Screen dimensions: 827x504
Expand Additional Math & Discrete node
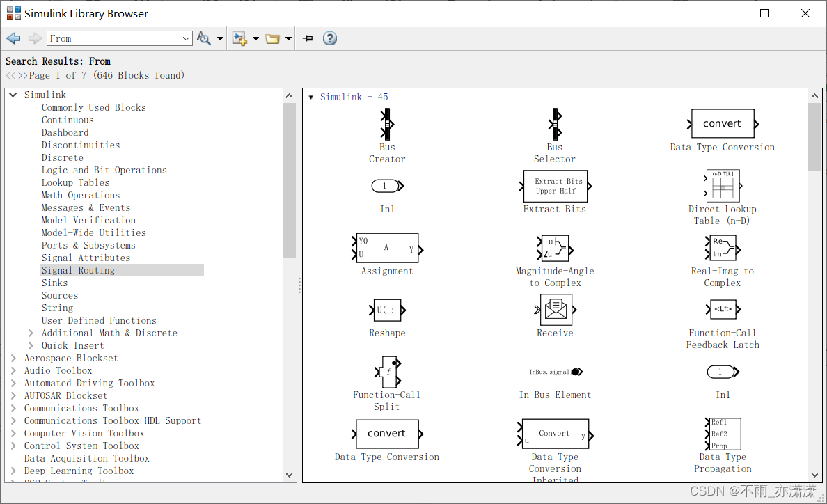coord(31,333)
